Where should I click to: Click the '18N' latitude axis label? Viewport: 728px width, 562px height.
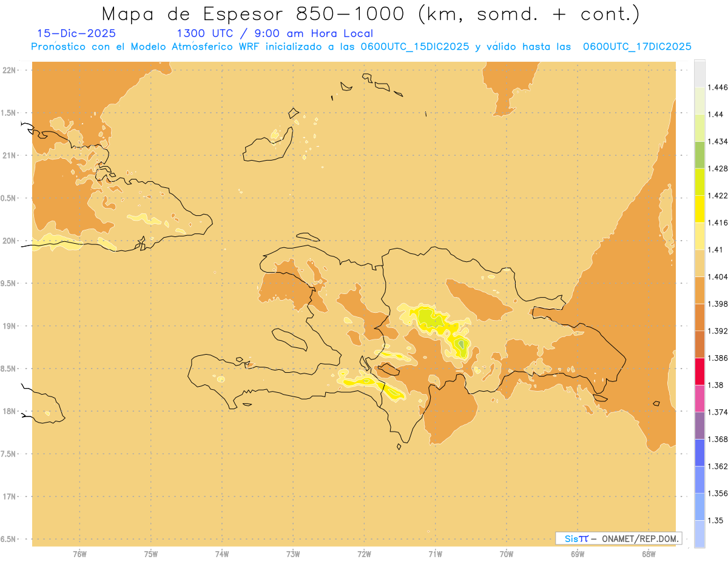tap(9, 412)
